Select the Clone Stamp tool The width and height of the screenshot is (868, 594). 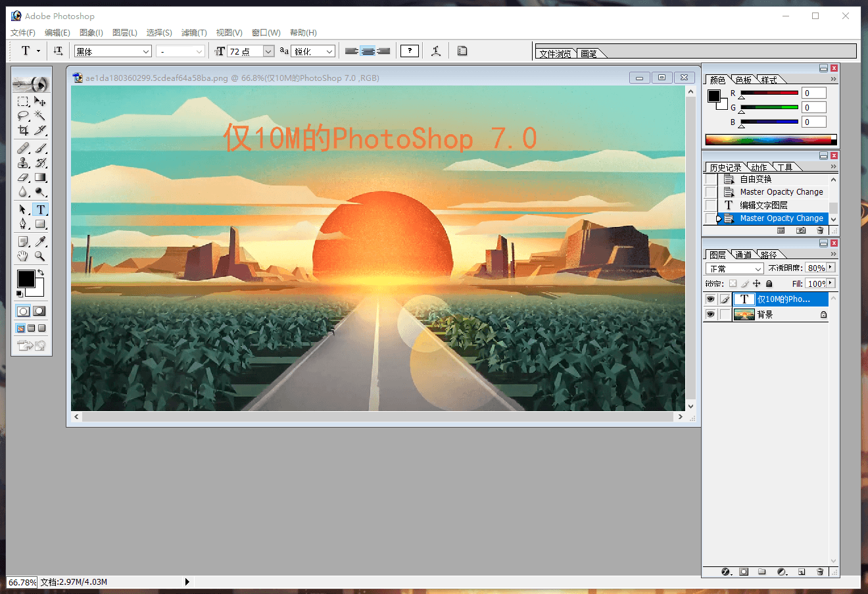coord(23,162)
